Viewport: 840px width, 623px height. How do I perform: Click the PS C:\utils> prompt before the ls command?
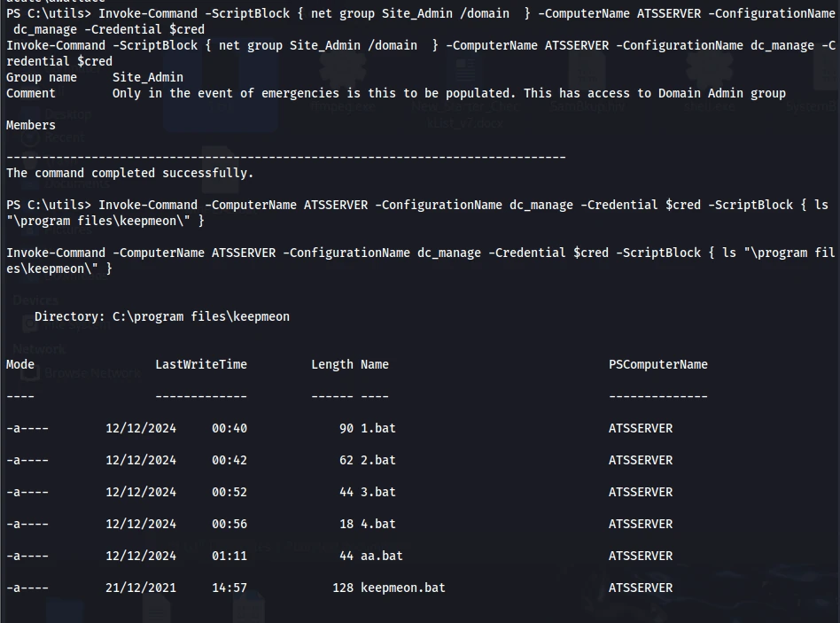(49, 206)
